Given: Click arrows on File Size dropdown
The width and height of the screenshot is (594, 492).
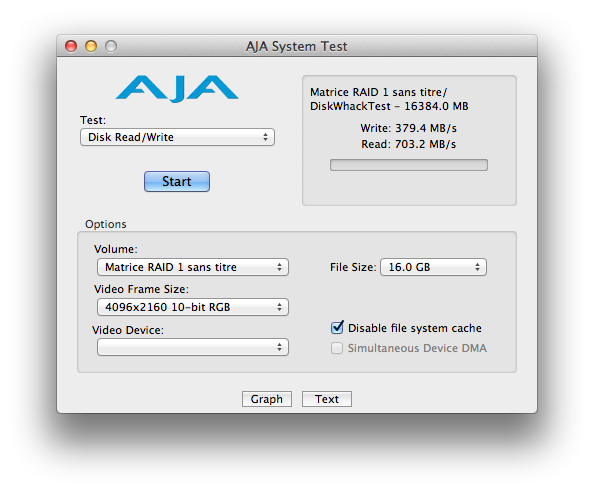Looking at the screenshot, I should pos(477,267).
